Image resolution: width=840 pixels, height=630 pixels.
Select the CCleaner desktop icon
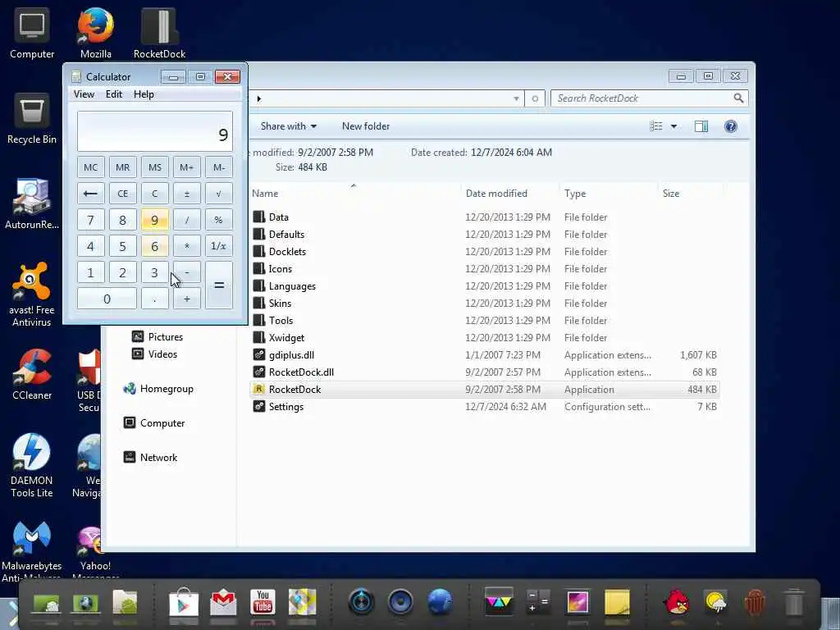[x=32, y=374]
